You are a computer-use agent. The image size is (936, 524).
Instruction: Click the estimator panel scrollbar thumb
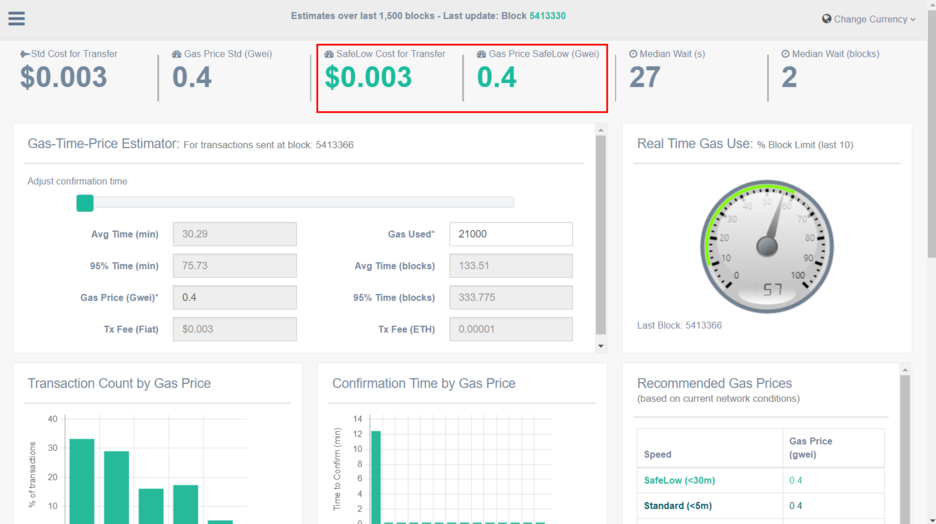601,235
